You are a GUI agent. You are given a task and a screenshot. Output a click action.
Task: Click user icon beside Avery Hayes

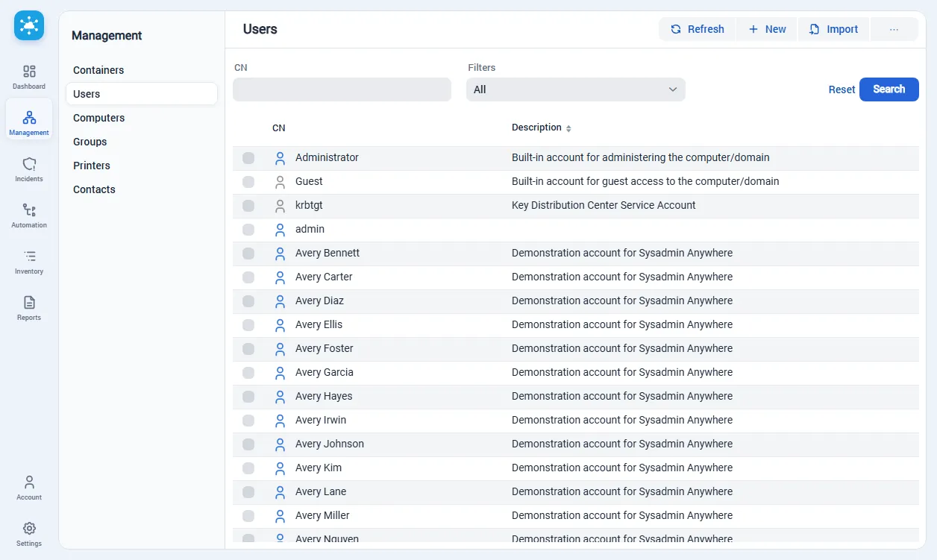pyautogui.click(x=280, y=397)
